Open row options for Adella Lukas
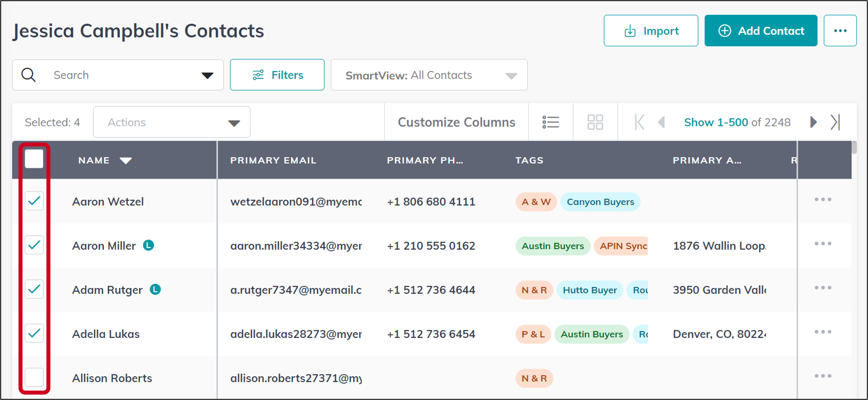This screenshot has height=400, width=868. click(x=823, y=332)
